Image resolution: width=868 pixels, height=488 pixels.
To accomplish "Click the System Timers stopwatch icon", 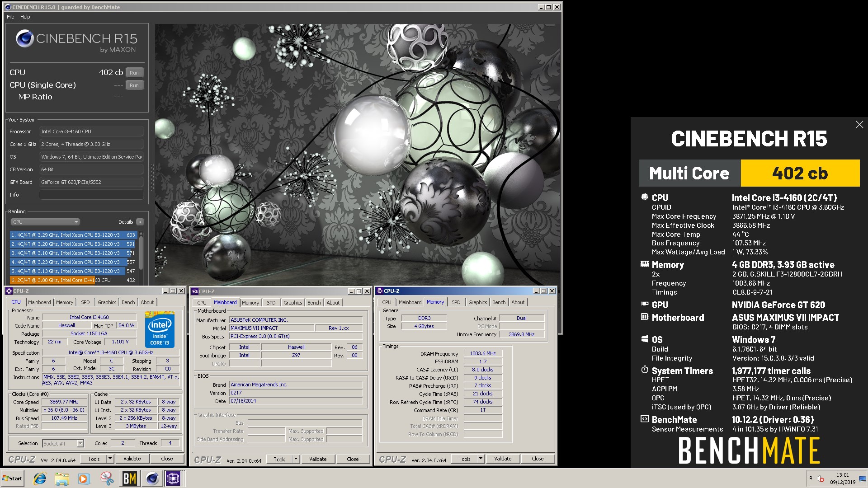I will tap(645, 370).
